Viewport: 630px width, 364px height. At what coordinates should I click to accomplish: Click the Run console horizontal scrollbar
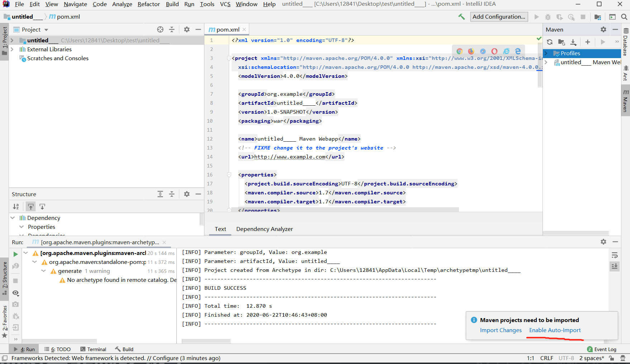point(206,341)
